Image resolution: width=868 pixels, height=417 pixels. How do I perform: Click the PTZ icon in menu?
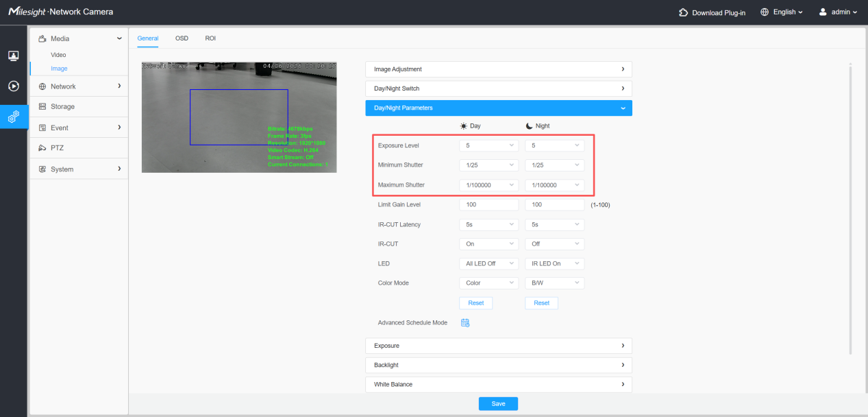click(42, 148)
